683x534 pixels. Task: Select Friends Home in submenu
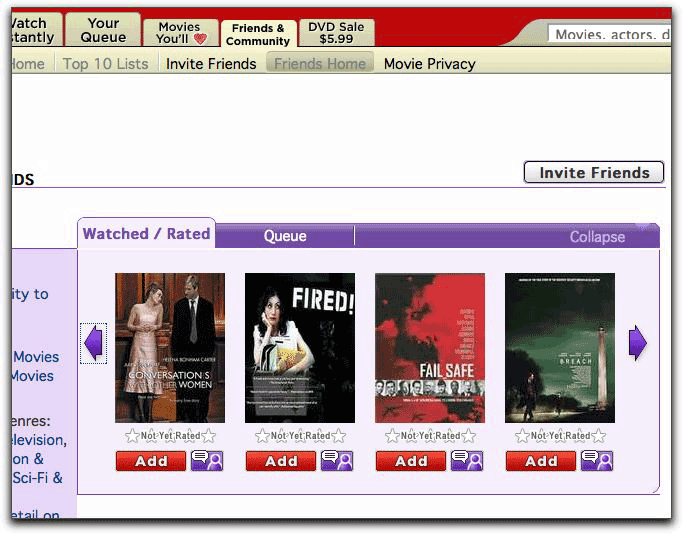320,63
